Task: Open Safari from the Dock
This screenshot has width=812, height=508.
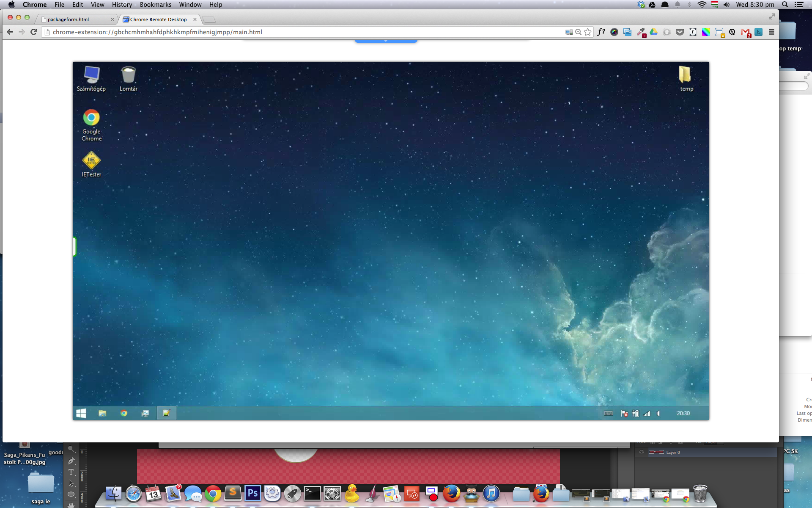Action: click(x=134, y=494)
